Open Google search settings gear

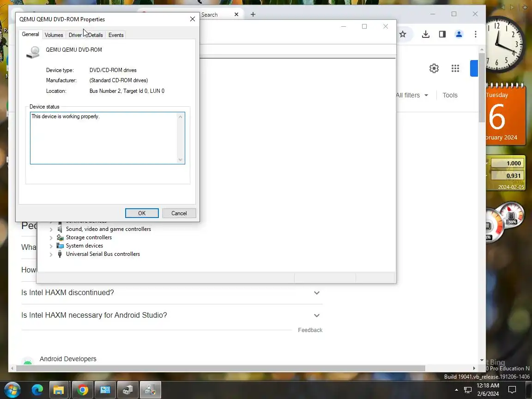(x=434, y=68)
